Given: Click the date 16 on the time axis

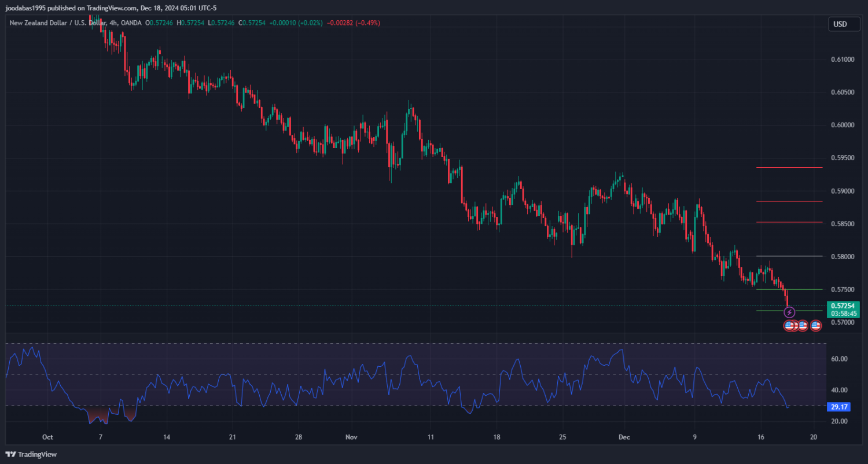Looking at the screenshot, I should [761, 437].
